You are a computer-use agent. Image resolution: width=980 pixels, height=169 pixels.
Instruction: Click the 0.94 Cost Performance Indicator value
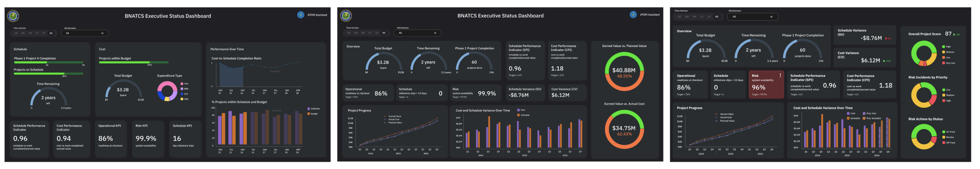63,139
